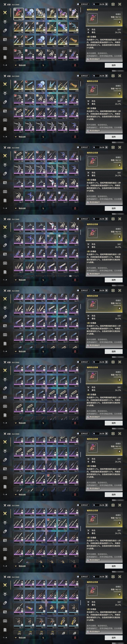Open the compass map icon in the topmost header

(113, 4)
